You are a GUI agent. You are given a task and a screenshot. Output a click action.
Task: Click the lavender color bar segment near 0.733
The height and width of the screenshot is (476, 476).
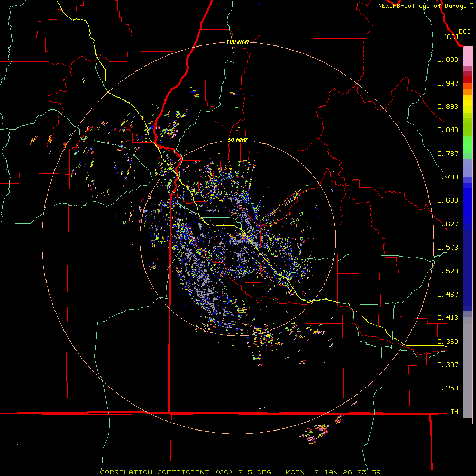tap(467, 168)
